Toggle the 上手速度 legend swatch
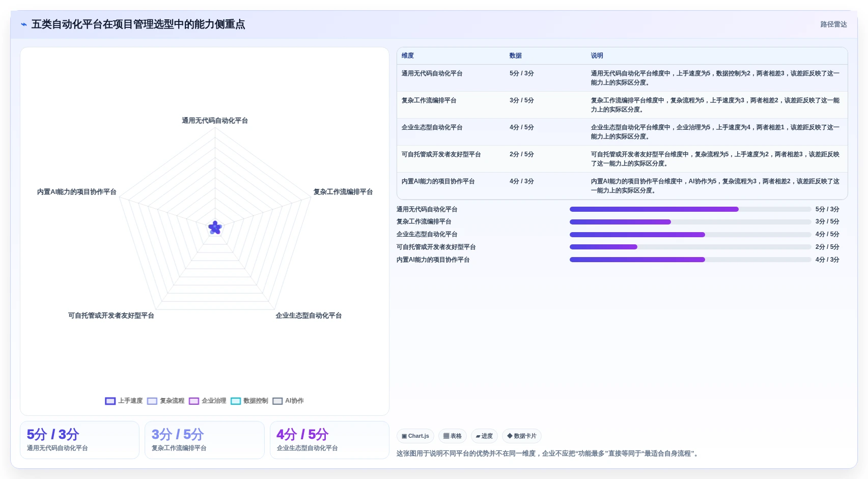 (x=110, y=401)
